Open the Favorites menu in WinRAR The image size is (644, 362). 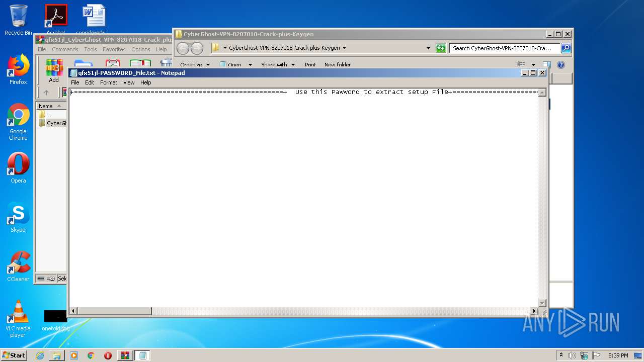[114, 49]
